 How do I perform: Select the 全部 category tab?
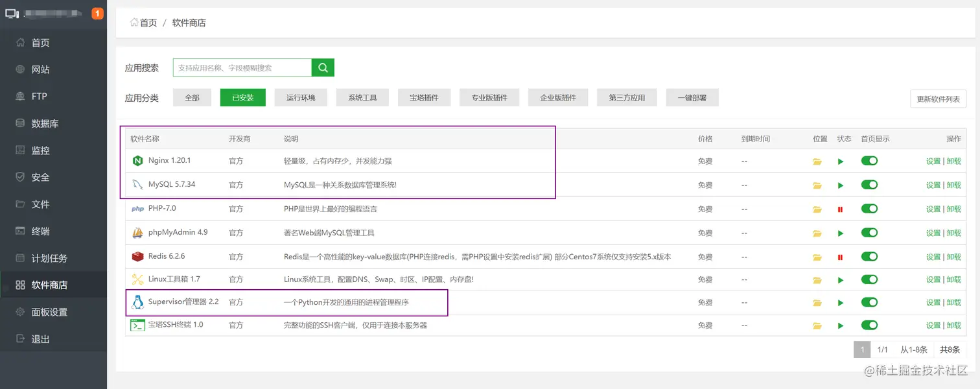pyautogui.click(x=192, y=98)
